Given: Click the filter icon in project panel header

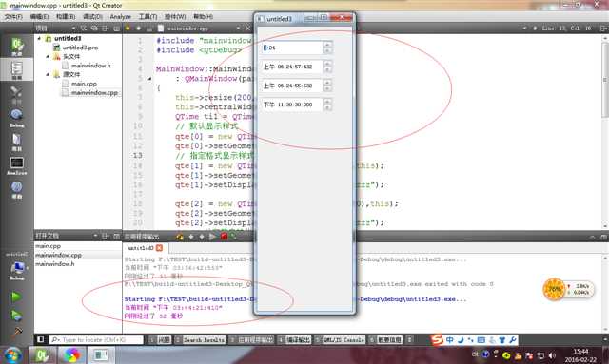Looking at the screenshot, I should coord(84,29).
